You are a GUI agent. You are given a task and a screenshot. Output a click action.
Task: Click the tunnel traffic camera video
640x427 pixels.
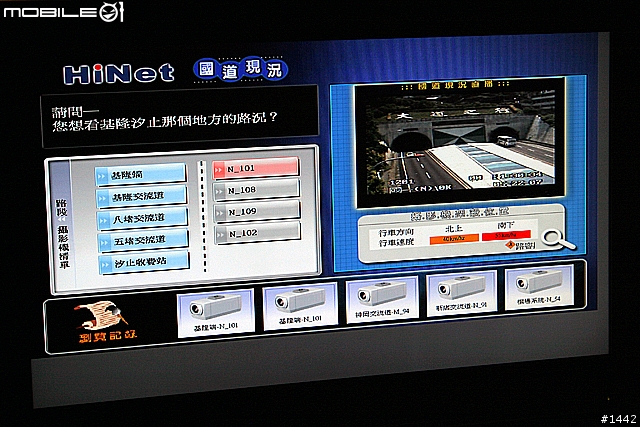point(460,140)
